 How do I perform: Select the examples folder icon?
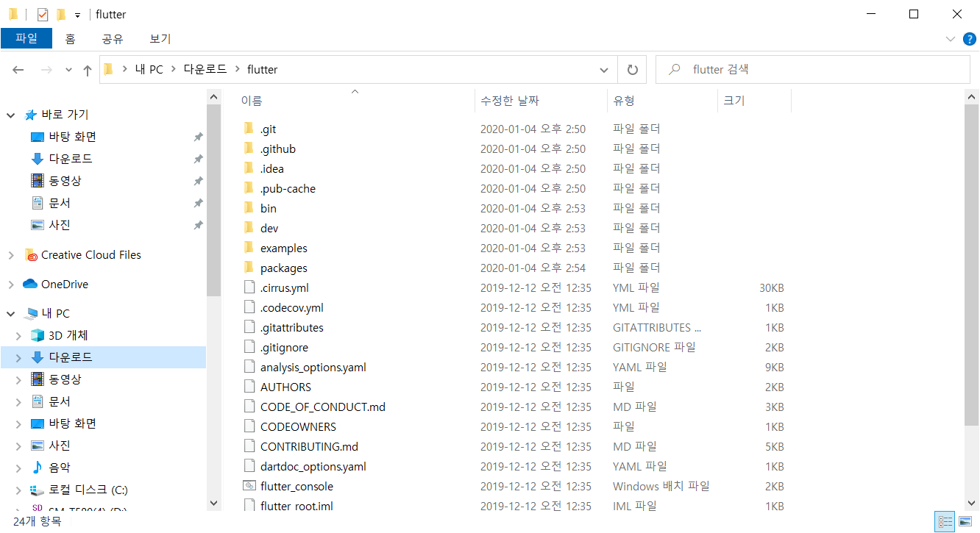(x=248, y=248)
